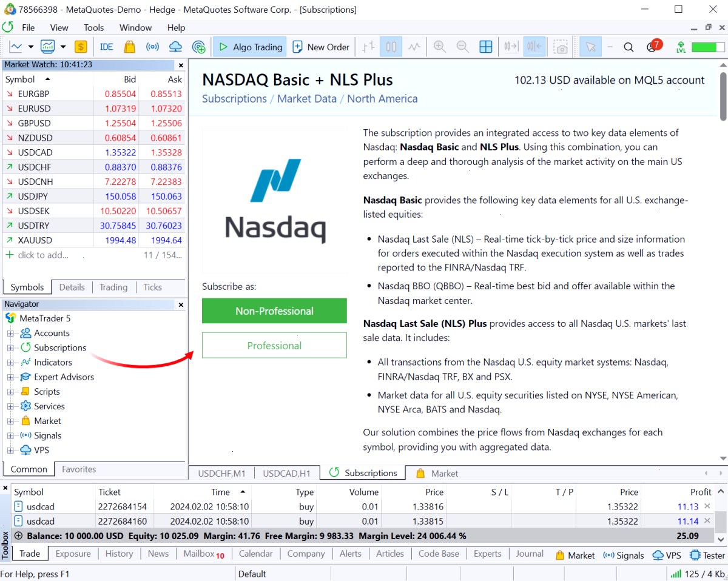The image size is (728, 581).
Task: Click the search magnifier icon in toolbar
Action: [629, 47]
